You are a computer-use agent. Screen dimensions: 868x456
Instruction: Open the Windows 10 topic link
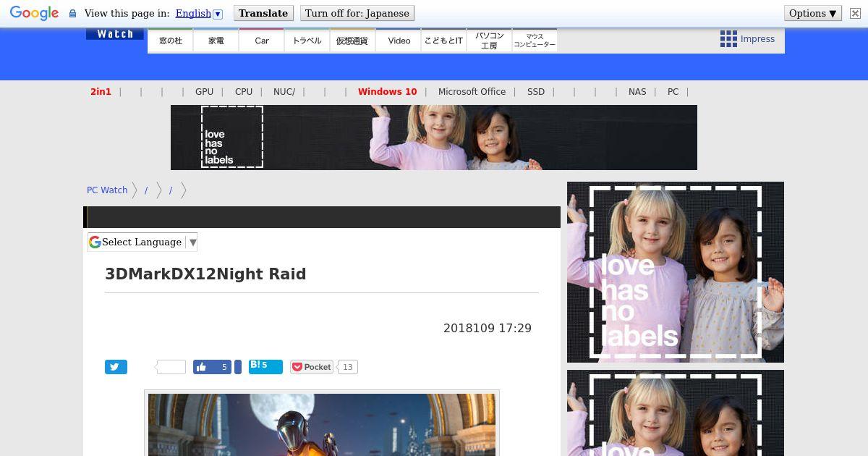pyautogui.click(x=387, y=92)
